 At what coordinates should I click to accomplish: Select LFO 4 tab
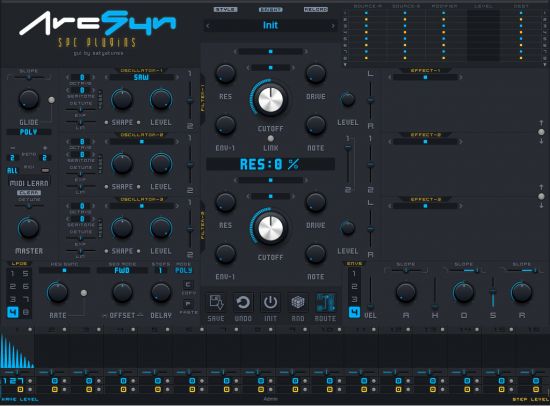pos(13,312)
